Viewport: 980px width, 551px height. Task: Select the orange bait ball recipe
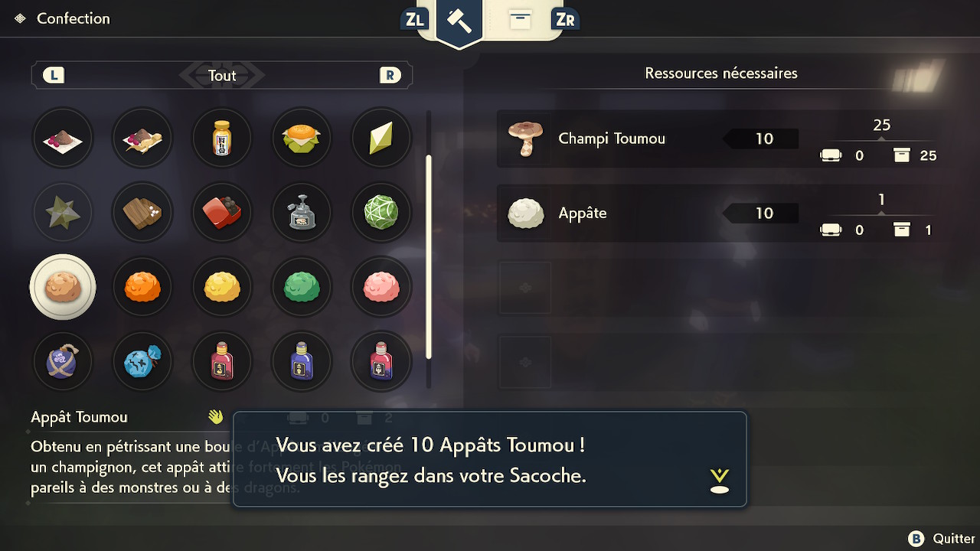(142, 287)
